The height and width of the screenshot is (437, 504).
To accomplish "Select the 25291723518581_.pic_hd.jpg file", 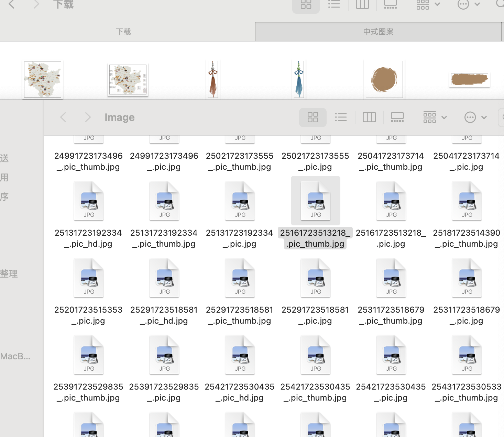I will click(x=164, y=278).
